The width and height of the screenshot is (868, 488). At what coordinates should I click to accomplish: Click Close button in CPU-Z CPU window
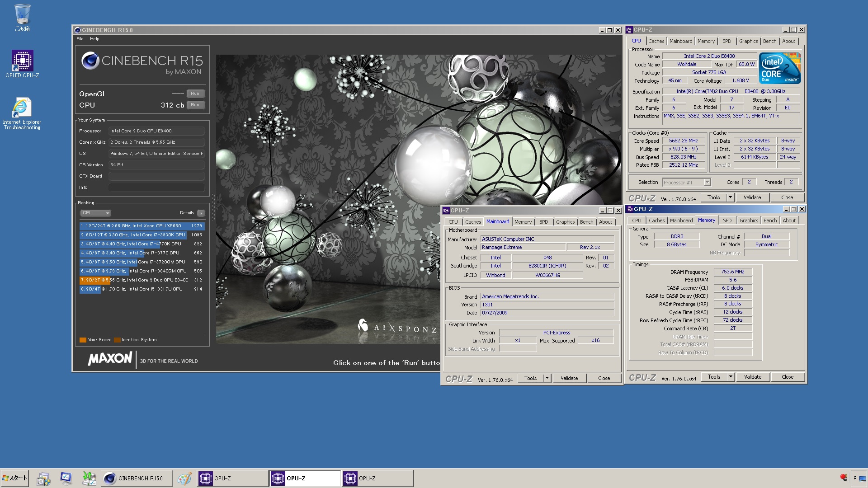[x=787, y=197]
